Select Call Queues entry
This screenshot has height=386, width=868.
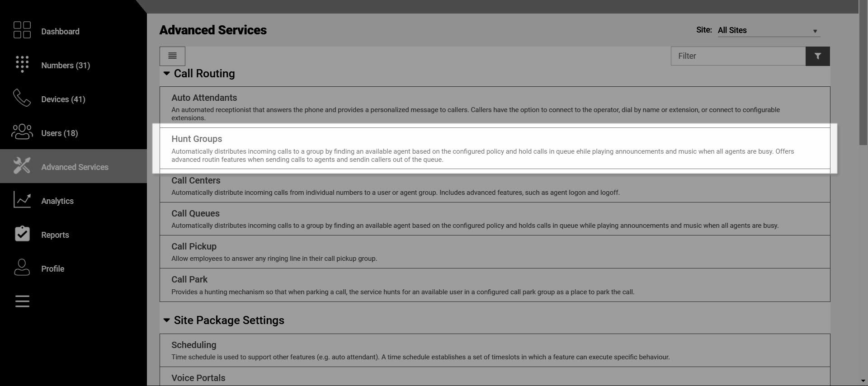[495, 219]
